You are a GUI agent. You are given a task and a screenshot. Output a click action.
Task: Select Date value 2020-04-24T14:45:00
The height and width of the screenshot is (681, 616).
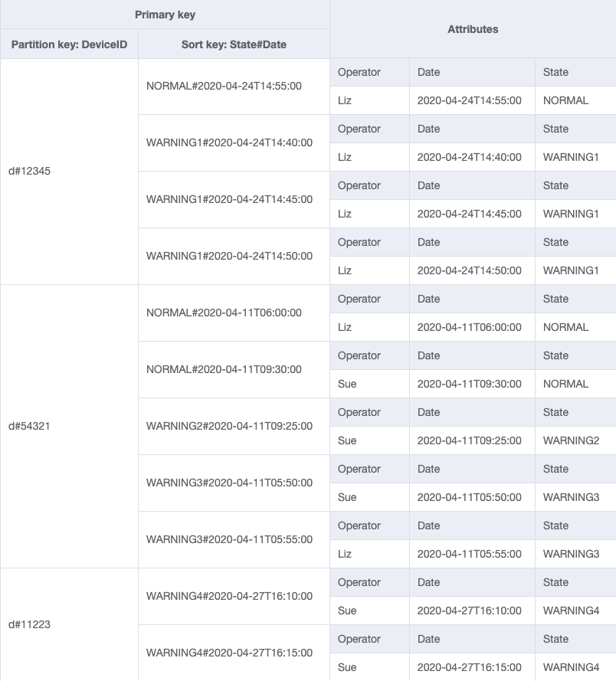(x=469, y=214)
